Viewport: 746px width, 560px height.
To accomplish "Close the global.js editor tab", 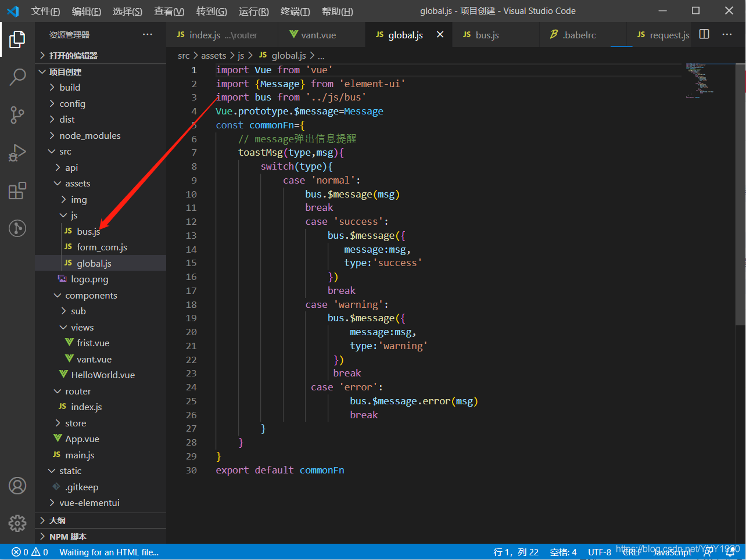I will click(440, 35).
